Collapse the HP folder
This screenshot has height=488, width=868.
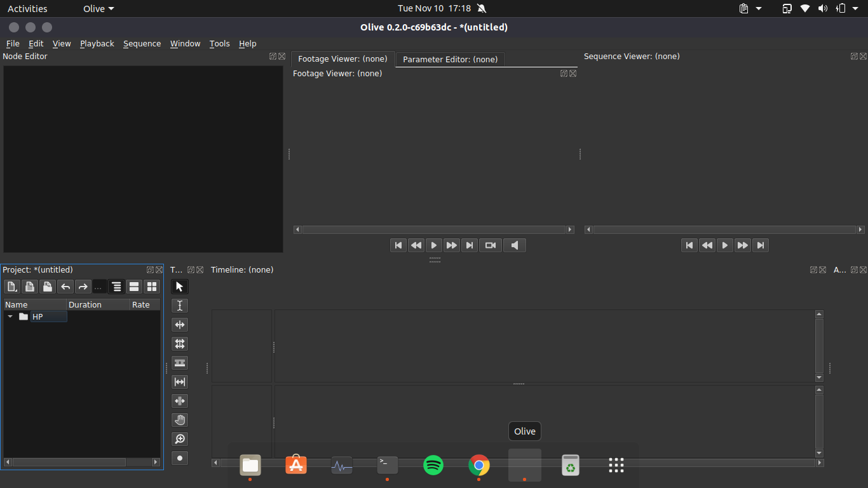(x=10, y=316)
